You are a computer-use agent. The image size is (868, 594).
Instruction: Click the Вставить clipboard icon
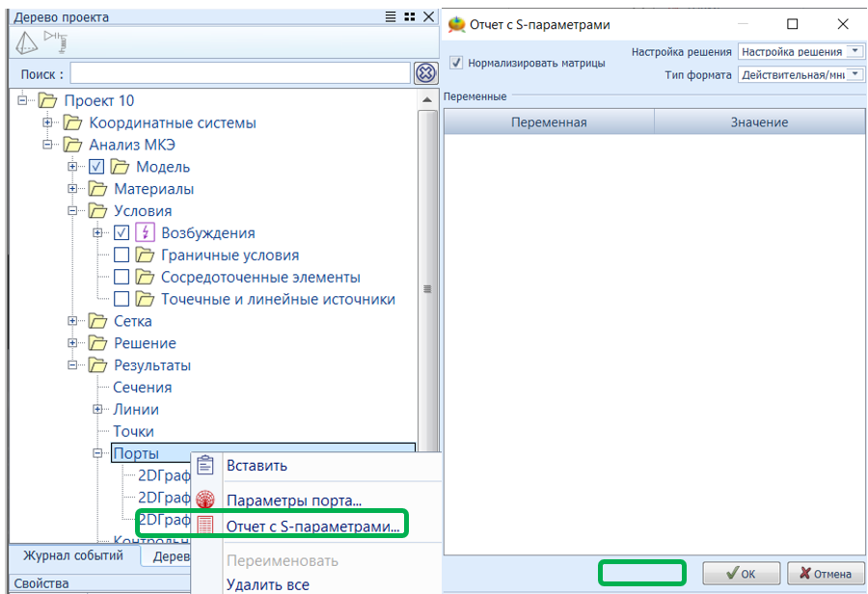pyautogui.click(x=204, y=465)
